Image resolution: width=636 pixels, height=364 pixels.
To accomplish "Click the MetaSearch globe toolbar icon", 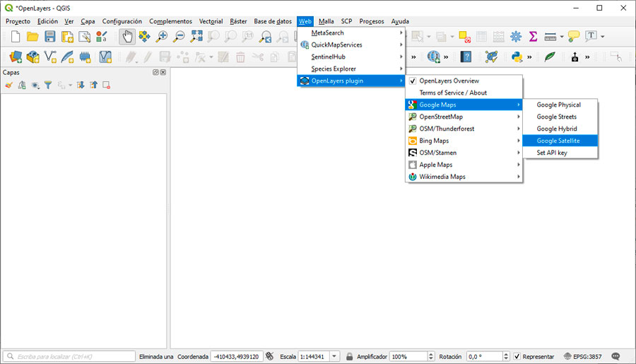I will tap(433, 57).
